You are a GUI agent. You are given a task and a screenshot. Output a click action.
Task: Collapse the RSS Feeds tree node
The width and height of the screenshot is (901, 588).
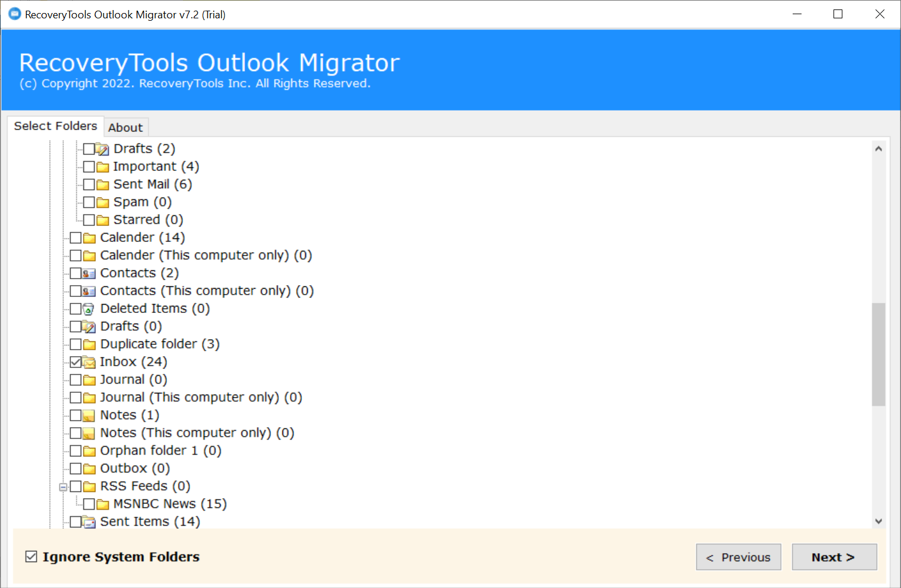click(x=63, y=487)
